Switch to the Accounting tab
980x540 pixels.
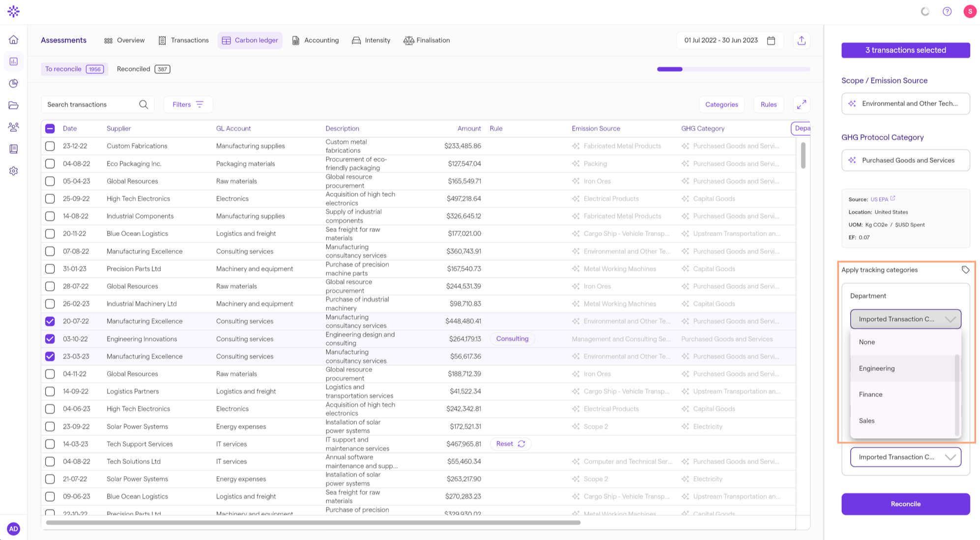(316, 40)
